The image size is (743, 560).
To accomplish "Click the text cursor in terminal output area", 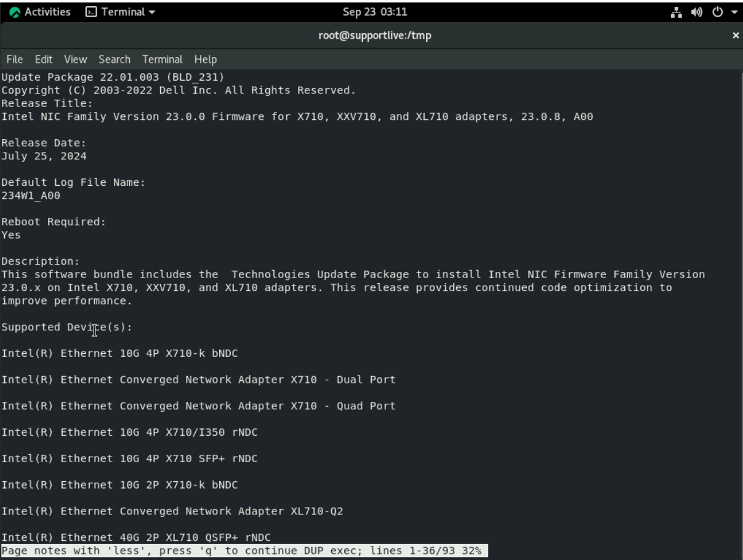I will [94, 332].
